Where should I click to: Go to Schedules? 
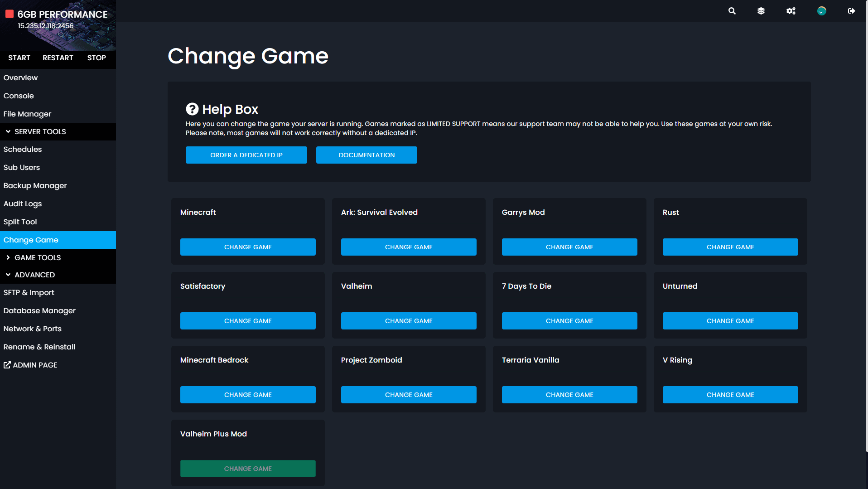pos(58,149)
